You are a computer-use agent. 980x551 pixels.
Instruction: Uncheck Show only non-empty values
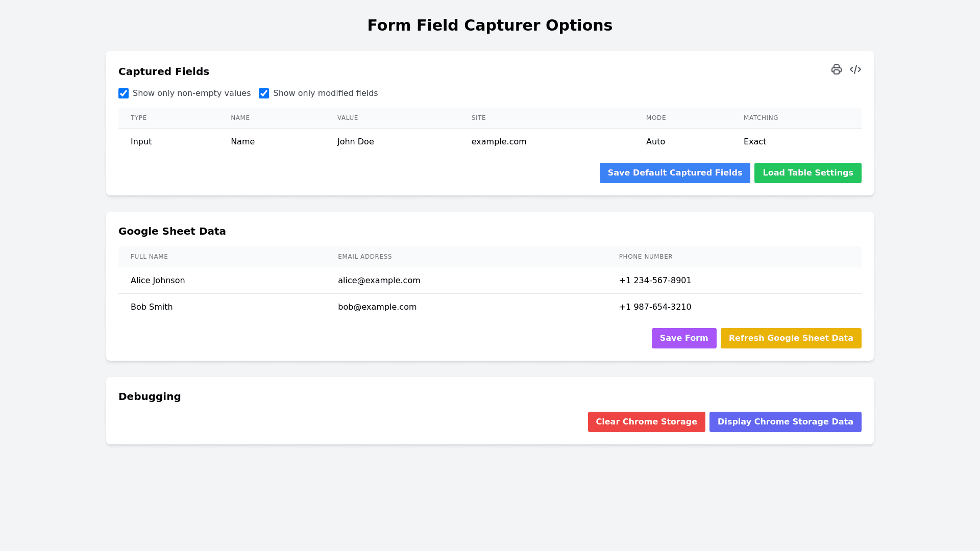[124, 93]
